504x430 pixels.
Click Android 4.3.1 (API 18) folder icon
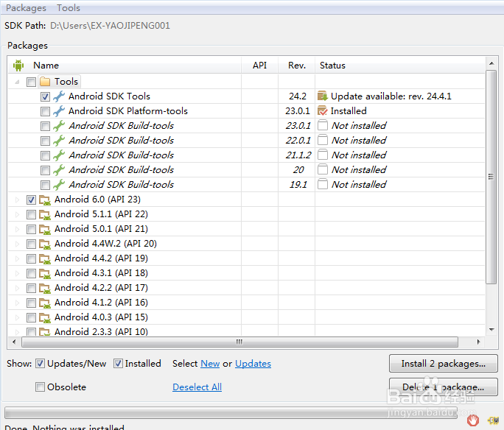point(45,274)
